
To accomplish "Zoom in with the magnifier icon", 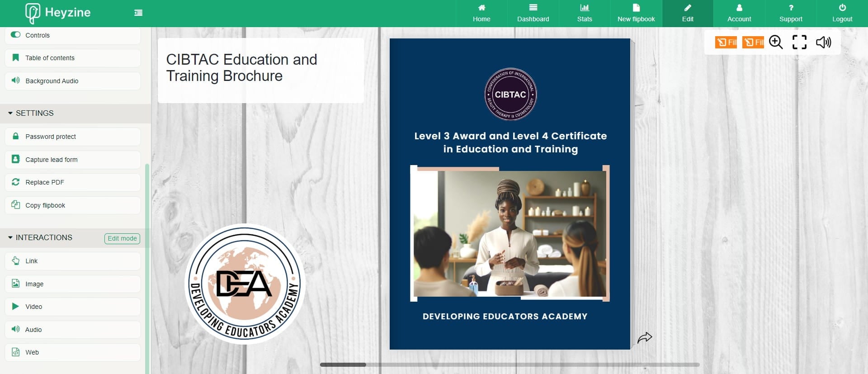I will pos(776,42).
